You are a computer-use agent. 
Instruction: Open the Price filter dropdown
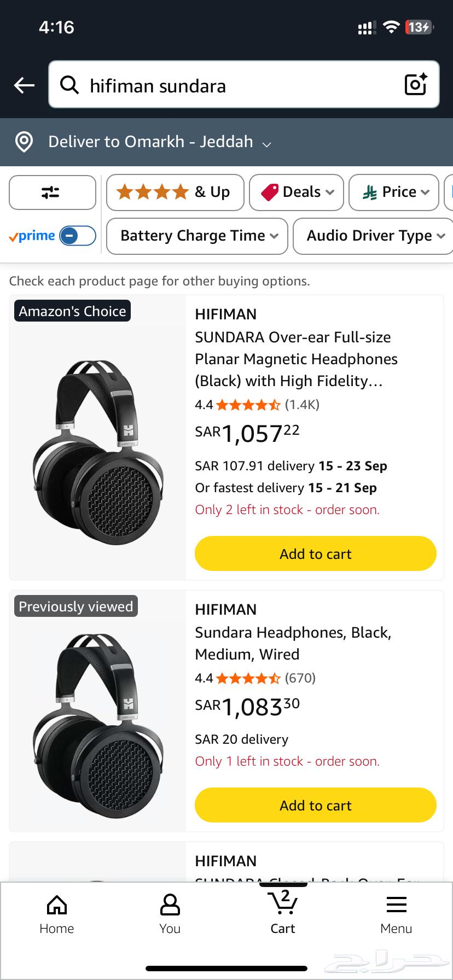tap(393, 192)
